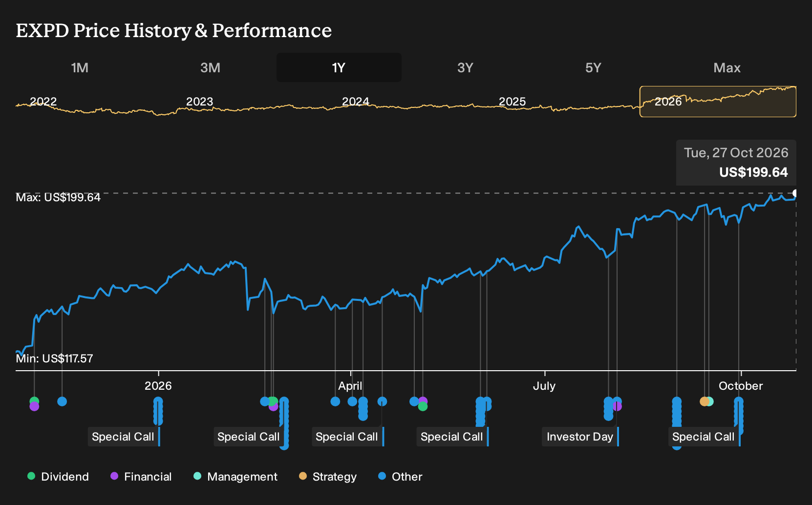
Task: Jump to 2022 in the overview chart
Action: [43, 102]
